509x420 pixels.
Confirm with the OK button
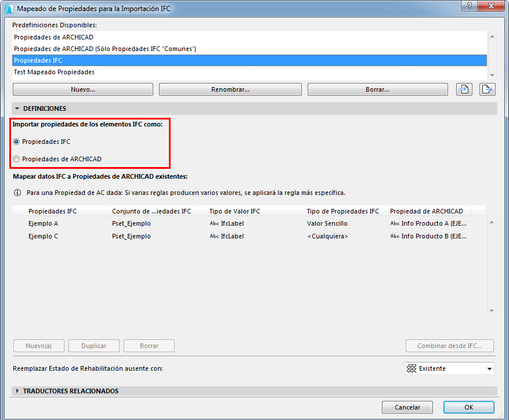click(469, 407)
